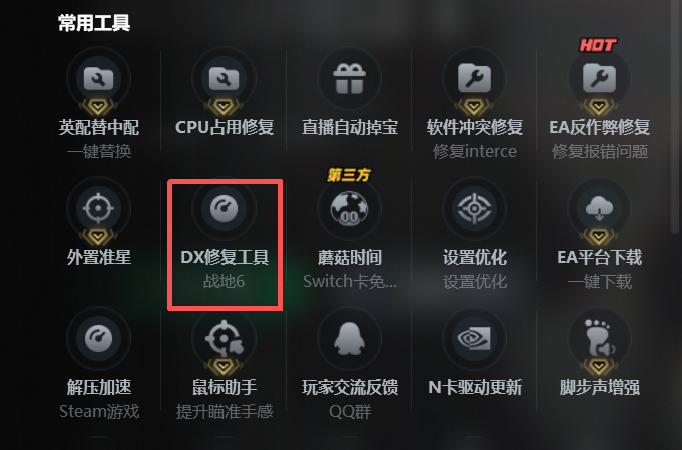Open the 脚步声增强 footstep icon

pyautogui.click(x=599, y=338)
